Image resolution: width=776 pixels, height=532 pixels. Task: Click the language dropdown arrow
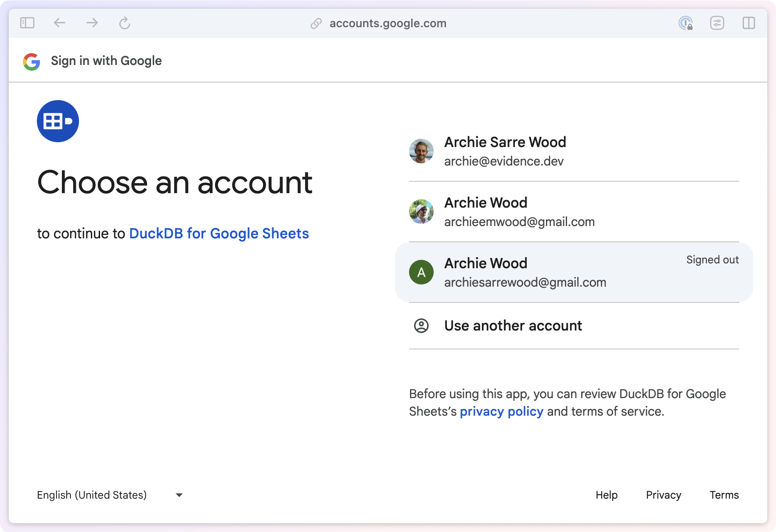[x=179, y=495]
